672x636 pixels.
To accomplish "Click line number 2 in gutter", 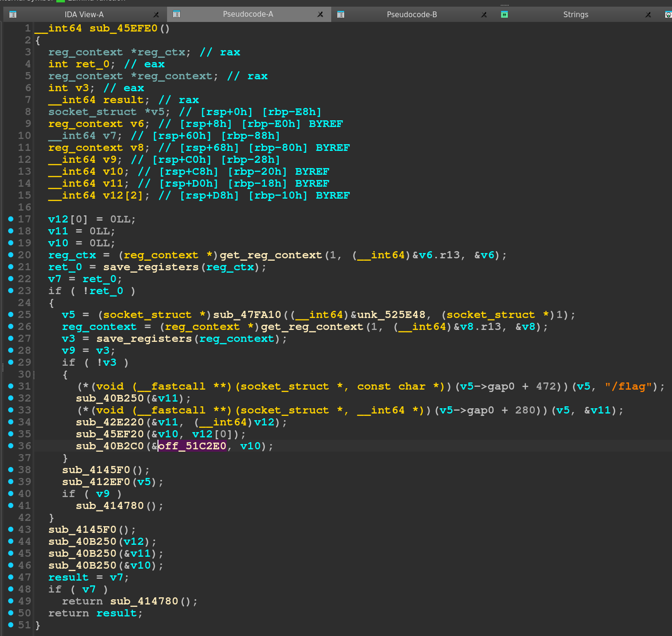I will coord(28,40).
